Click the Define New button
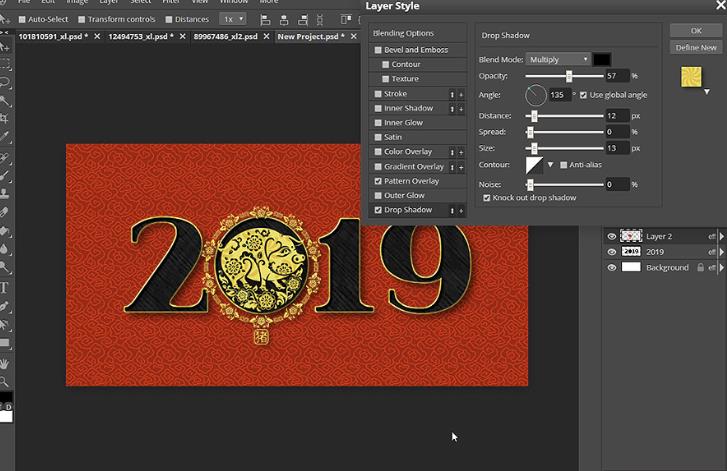Image resolution: width=727 pixels, height=471 pixels. [696, 47]
